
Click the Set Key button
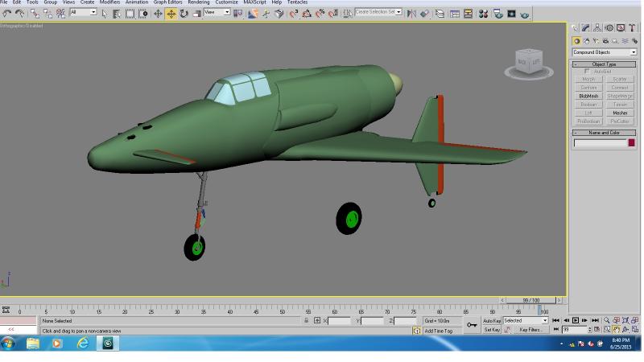(492, 330)
